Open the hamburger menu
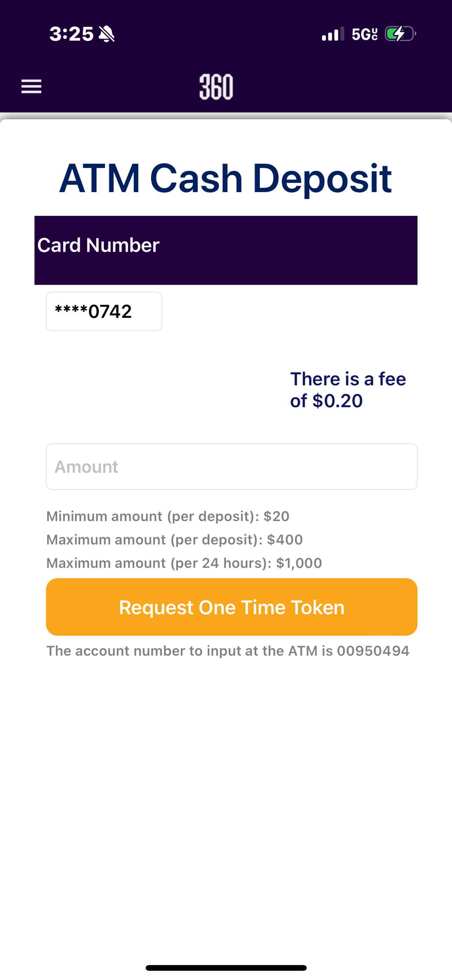This screenshot has width=452, height=980. click(31, 86)
